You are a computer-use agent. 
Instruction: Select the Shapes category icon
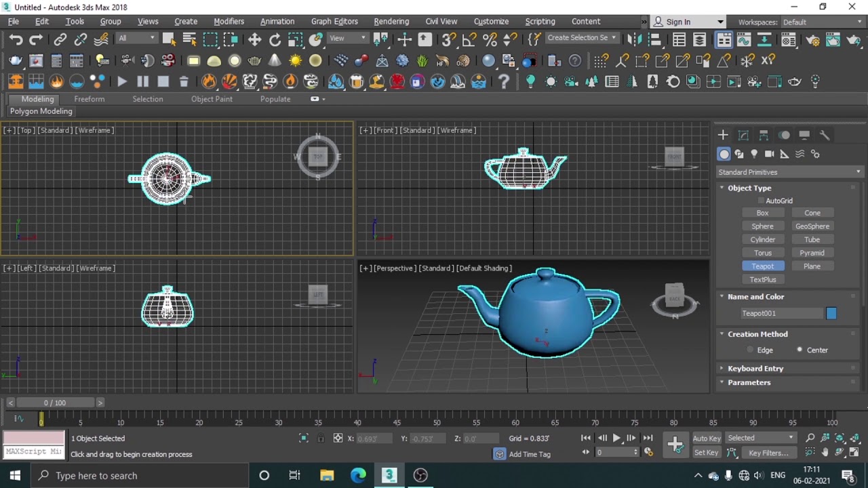[739, 155]
